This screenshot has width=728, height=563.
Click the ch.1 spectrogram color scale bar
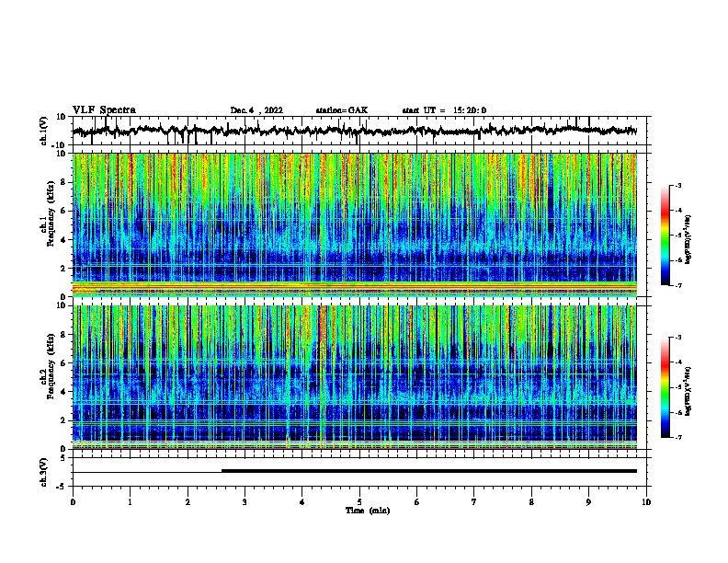[665, 236]
